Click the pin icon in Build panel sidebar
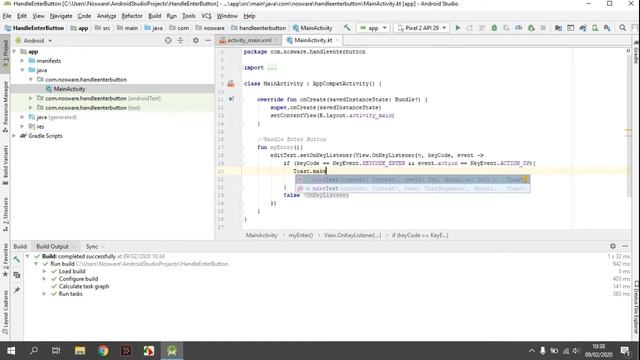 [16, 290]
